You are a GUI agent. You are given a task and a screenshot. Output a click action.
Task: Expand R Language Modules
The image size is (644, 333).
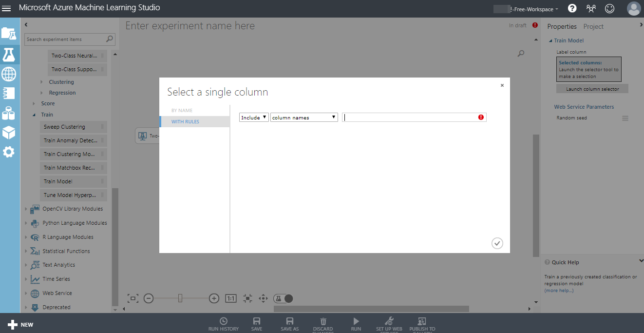(x=26, y=237)
